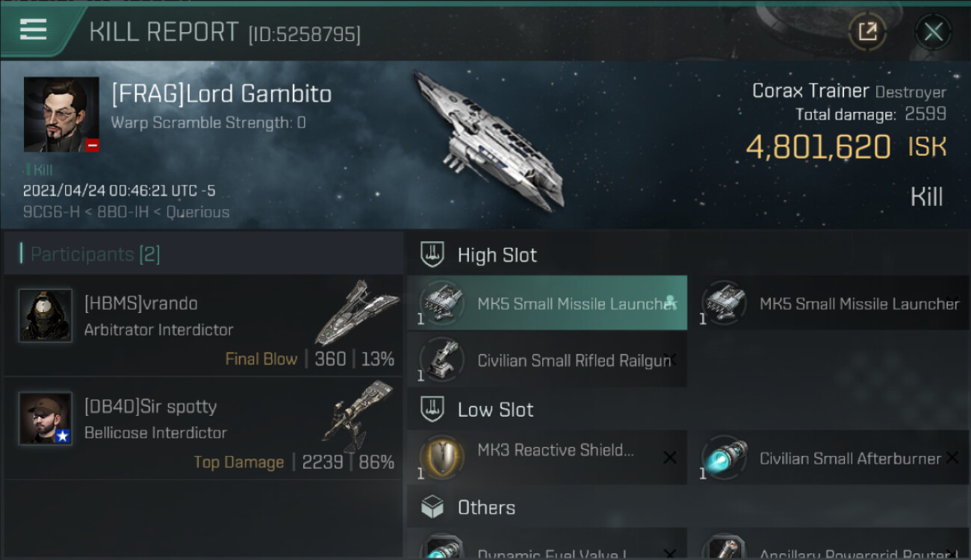Click the second MK5 Small Missile Launcher
The width and height of the screenshot is (971, 560).
tap(829, 303)
